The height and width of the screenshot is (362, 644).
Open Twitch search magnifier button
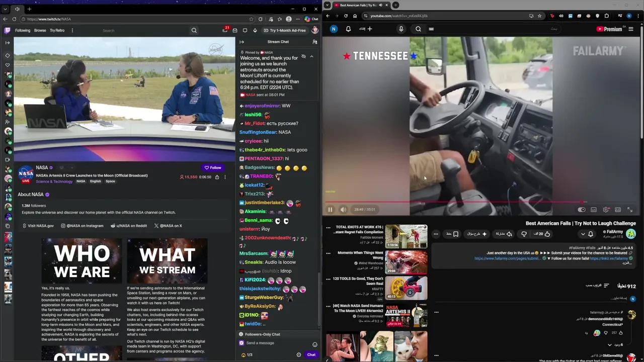point(194,30)
